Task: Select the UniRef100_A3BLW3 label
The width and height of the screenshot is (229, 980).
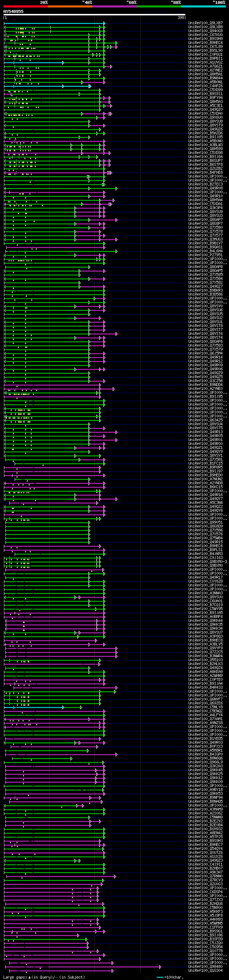Action: point(205,145)
